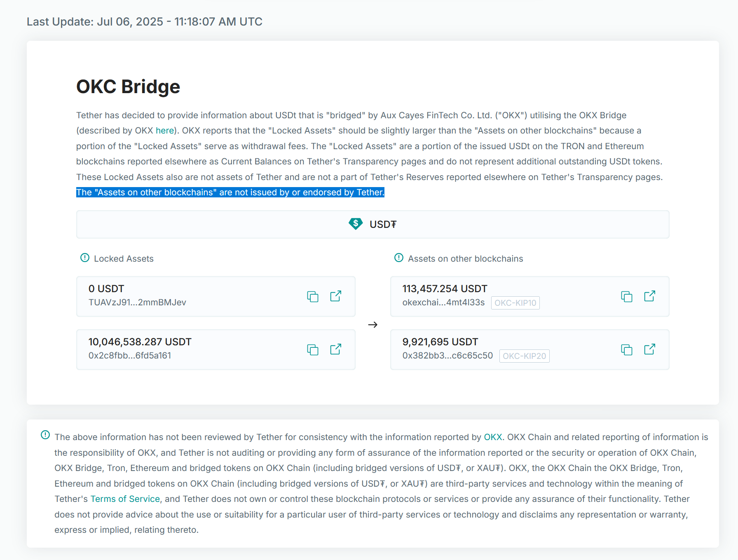Click the Assets on other blockchains info icon
The image size is (738, 560).
[399, 258]
